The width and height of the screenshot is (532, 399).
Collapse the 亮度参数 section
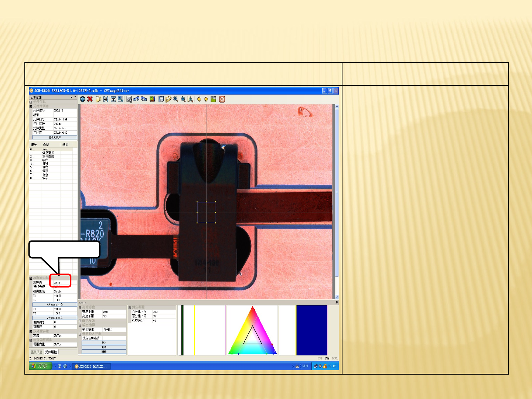(x=80, y=307)
